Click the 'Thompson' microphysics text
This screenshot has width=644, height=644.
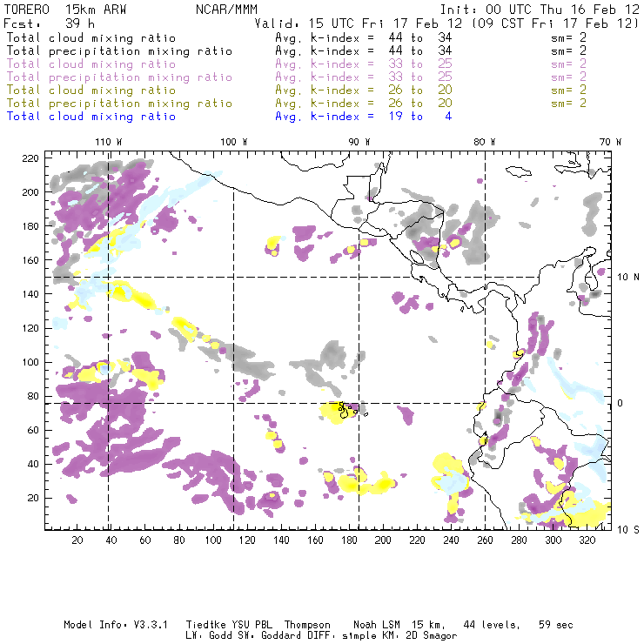click(307, 625)
